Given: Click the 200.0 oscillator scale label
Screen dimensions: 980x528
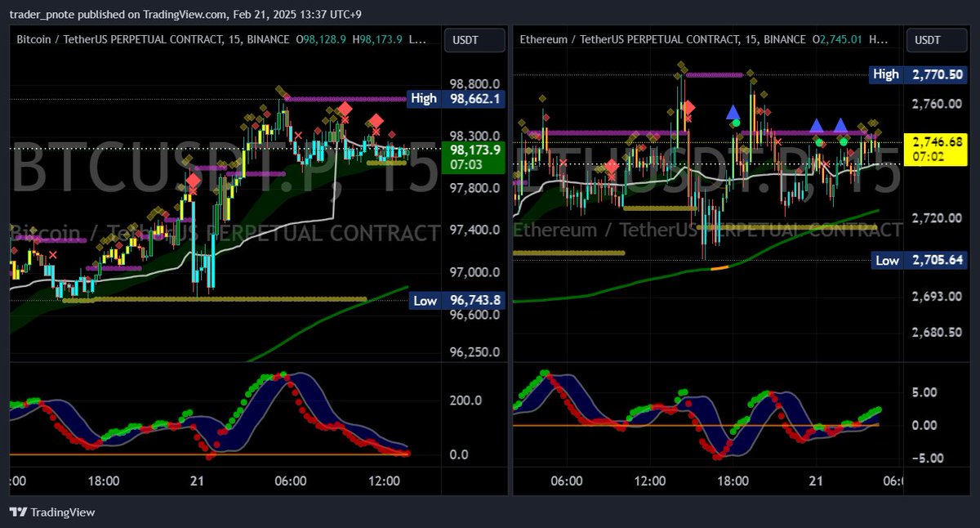Looking at the screenshot, I should tap(464, 401).
